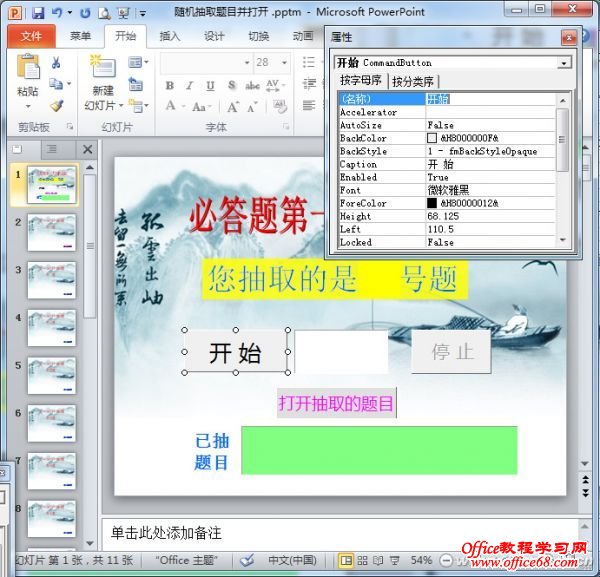Click the Bullets list icon

click(x=308, y=62)
